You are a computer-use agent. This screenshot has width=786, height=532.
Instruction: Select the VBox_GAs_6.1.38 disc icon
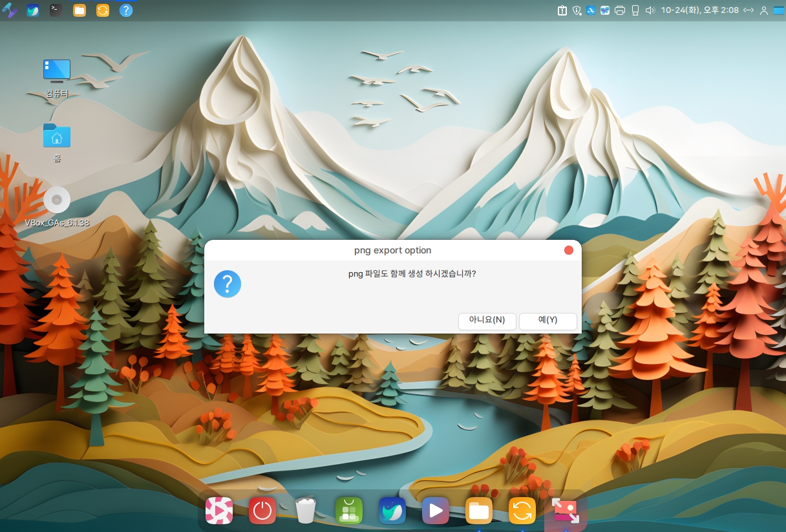pyautogui.click(x=57, y=200)
